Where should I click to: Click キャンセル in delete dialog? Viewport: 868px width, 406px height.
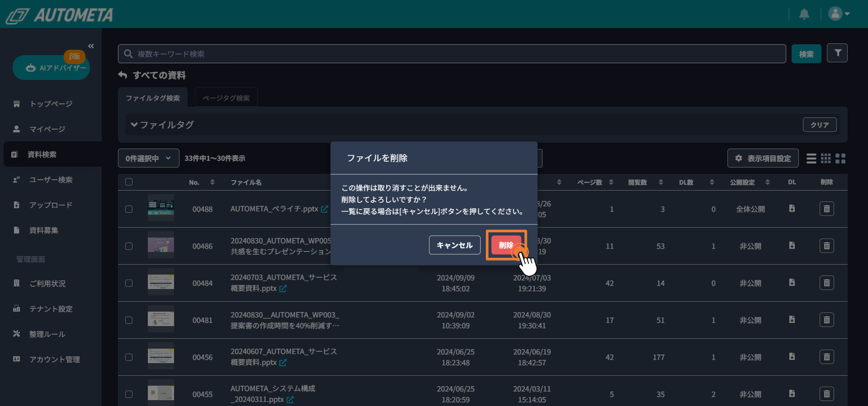click(x=455, y=245)
